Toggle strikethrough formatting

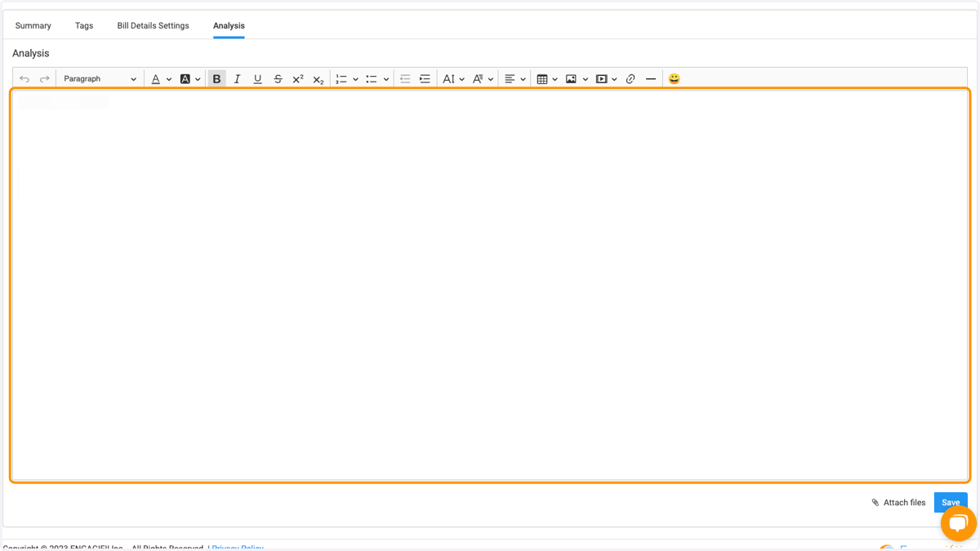tap(278, 79)
